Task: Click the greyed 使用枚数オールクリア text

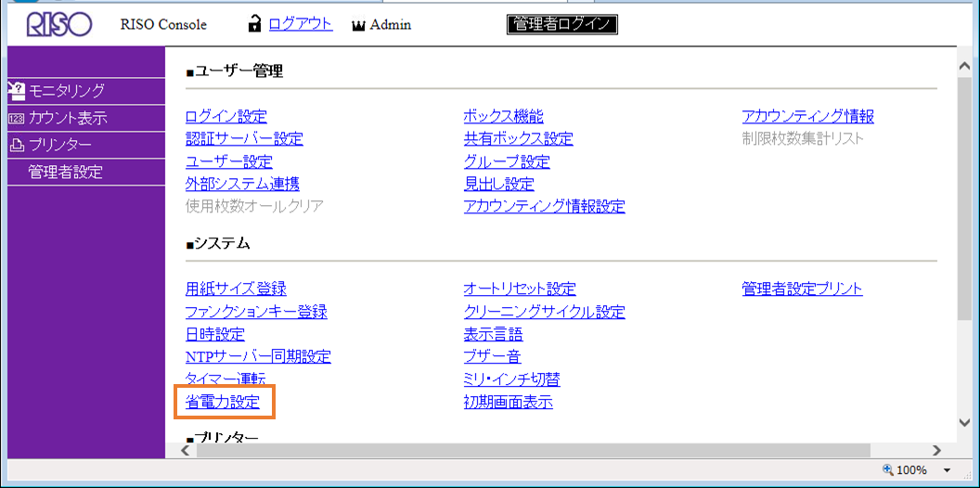Action: click(254, 206)
